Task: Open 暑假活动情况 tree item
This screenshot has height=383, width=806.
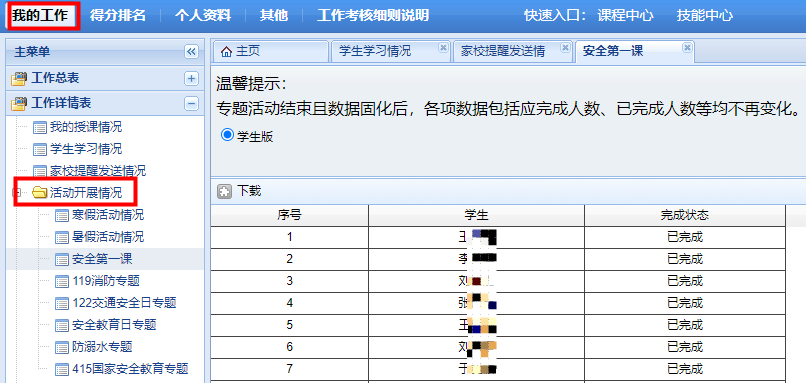Action: (x=108, y=237)
